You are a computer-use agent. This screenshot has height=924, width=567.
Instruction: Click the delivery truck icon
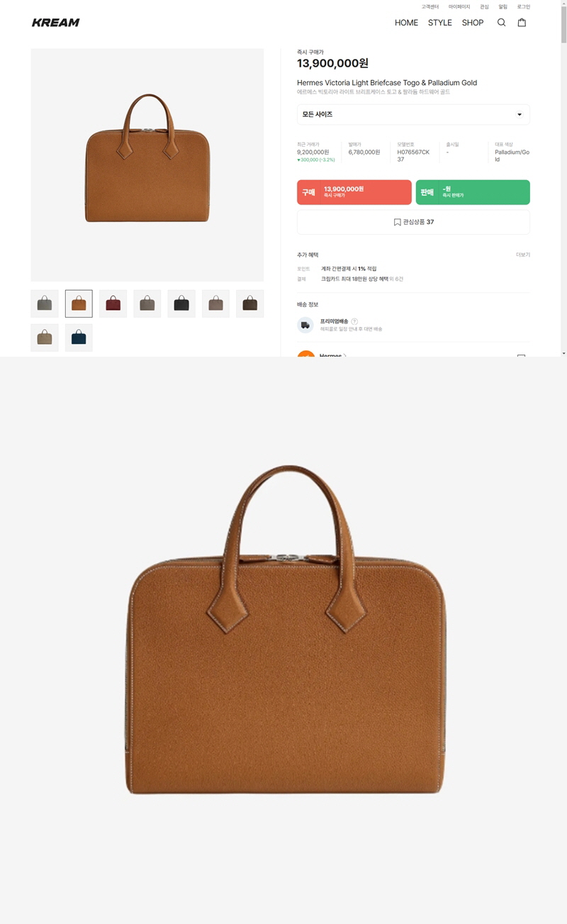click(x=305, y=325)
